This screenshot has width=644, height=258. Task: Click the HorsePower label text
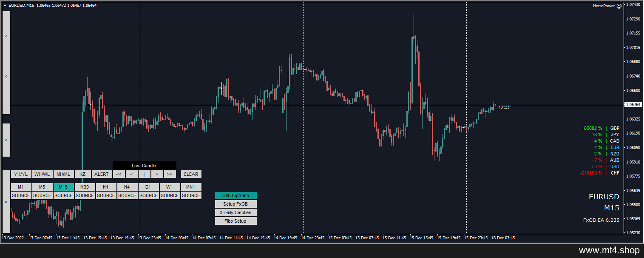click(x=604, y=6)
